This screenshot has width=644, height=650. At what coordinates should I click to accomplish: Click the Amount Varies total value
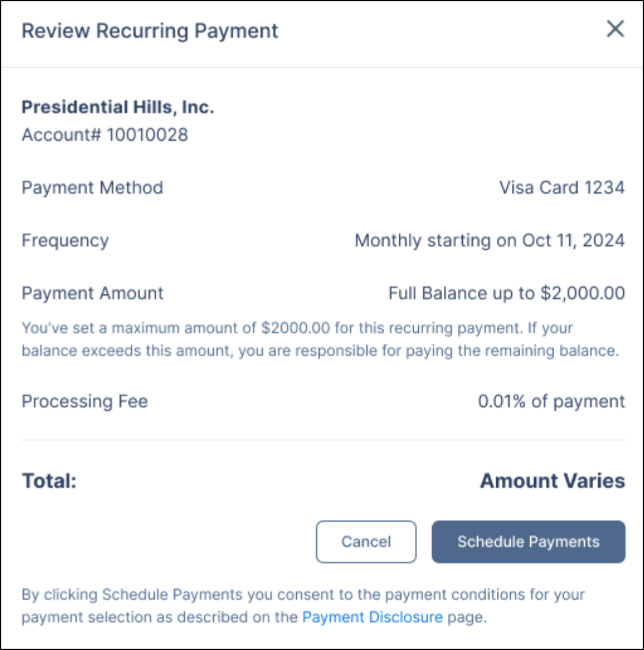click(x=552, y=481)
